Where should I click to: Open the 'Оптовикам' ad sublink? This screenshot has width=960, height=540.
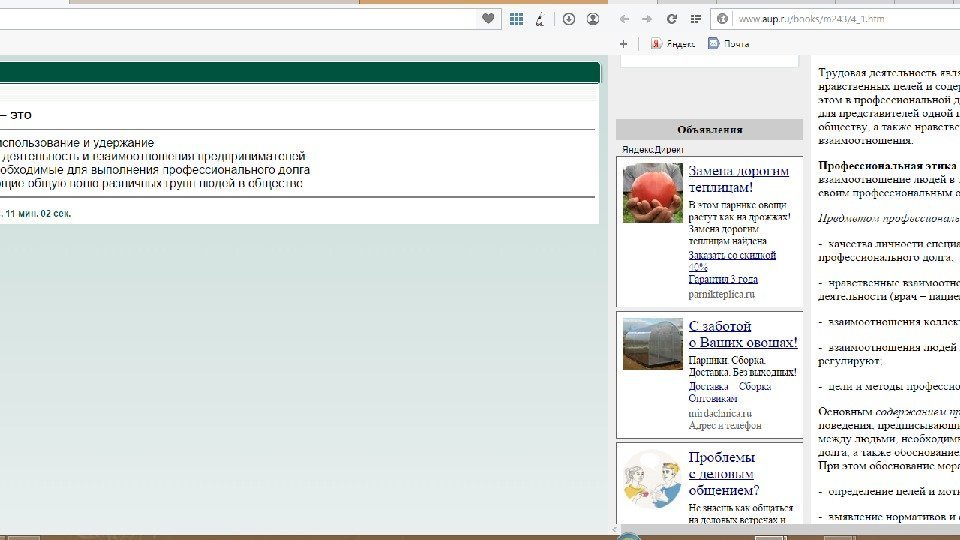pyautogui.click(x=713, y=398)
